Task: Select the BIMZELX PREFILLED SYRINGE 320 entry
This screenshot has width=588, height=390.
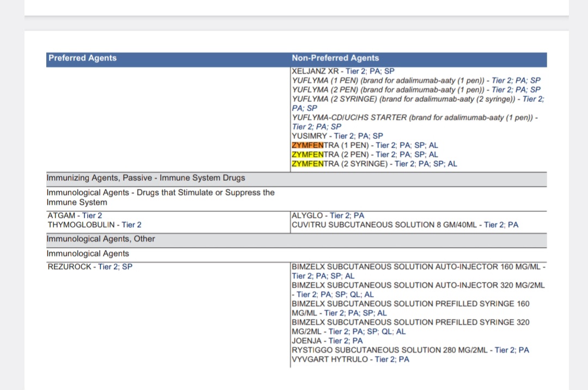Action: click(x=411, y=327)
